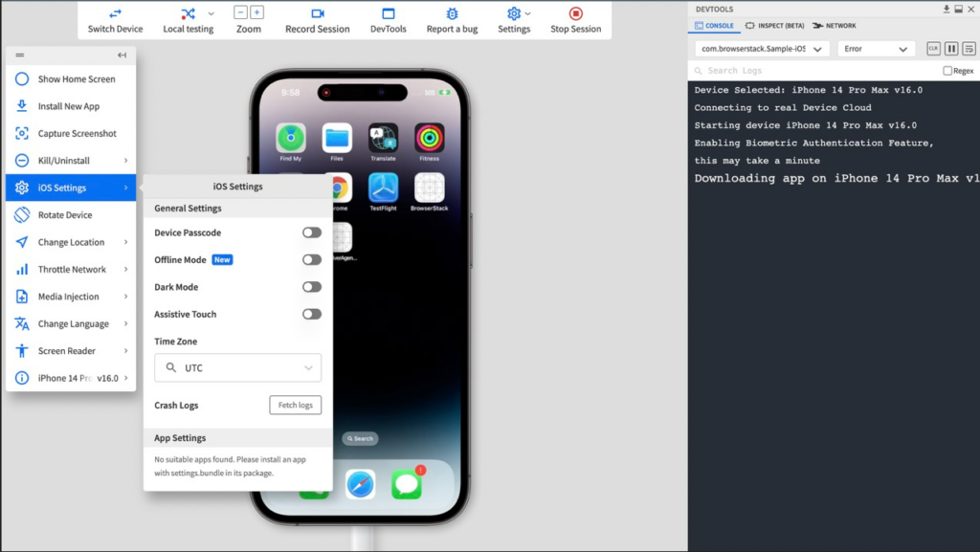Screen dimensions: 980x552
Task: Collapse the sidebar with arrow icon
Action: tap(122, 55)
